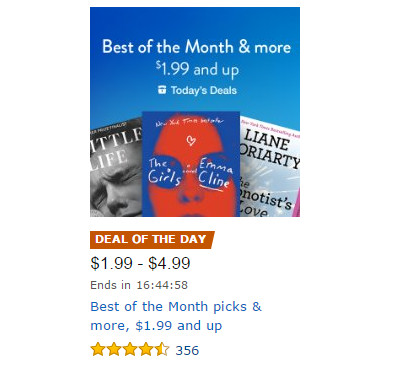Click the third gold rating star

[130, 349]
